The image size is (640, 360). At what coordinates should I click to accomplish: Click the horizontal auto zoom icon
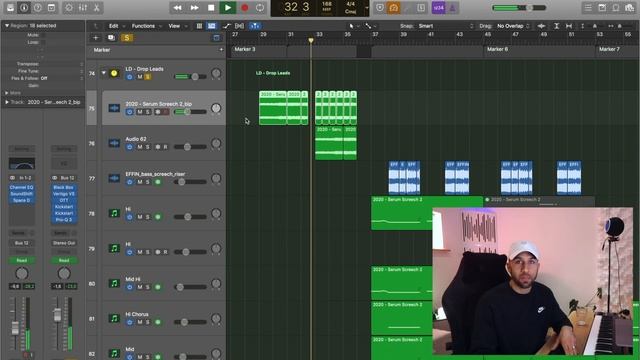pos(569,26)
